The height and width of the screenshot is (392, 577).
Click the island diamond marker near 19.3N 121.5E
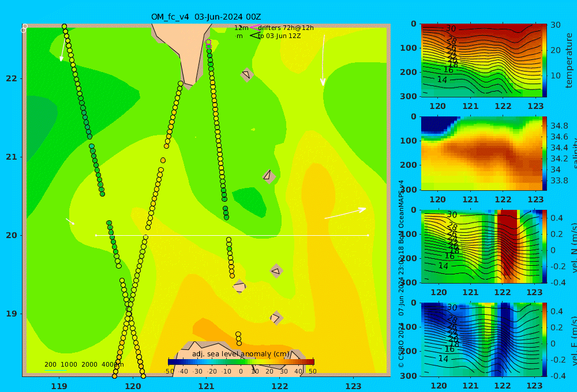pyautogui.click(x=239, y=287)
